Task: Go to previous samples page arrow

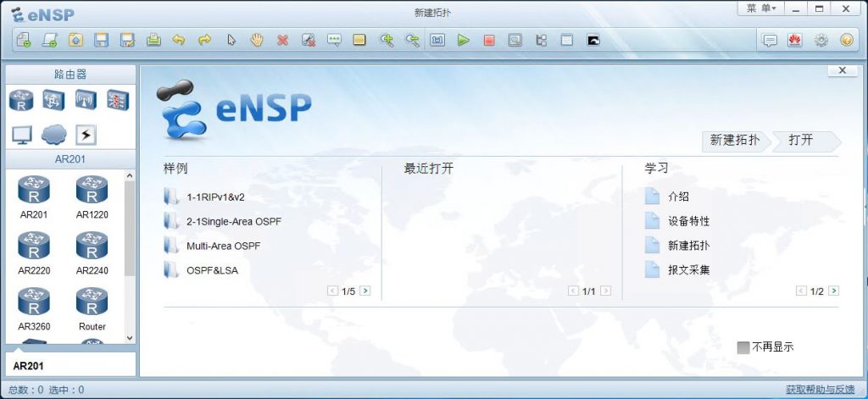Action: coord(332,291)
